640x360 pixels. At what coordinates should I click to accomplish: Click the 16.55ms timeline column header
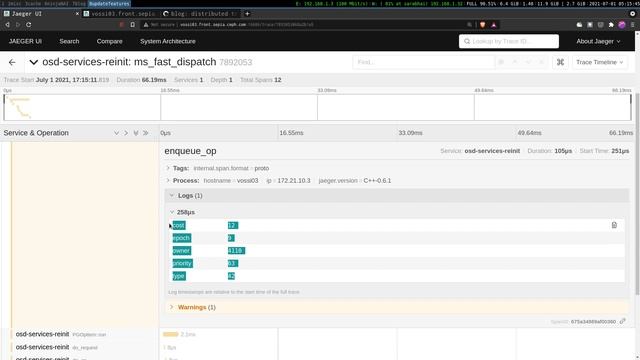pos(291,133)
